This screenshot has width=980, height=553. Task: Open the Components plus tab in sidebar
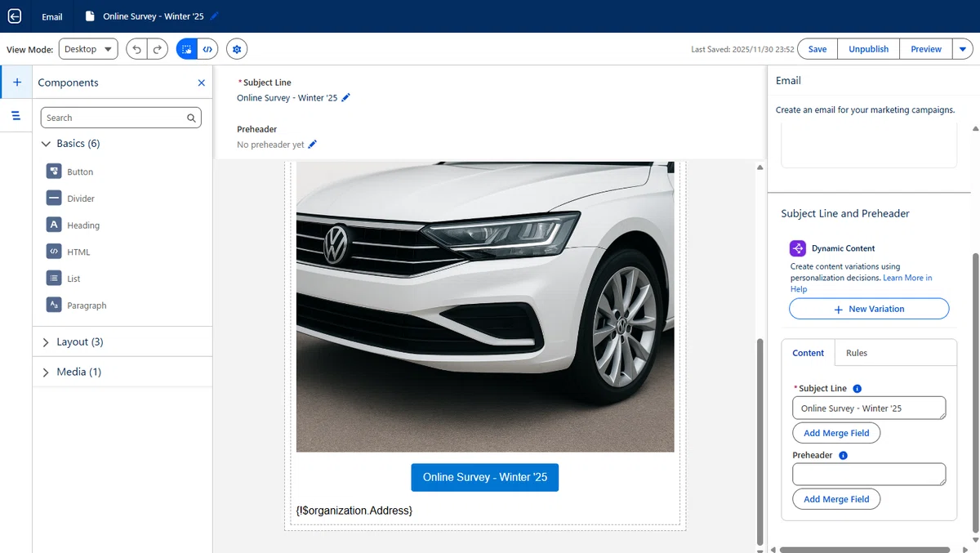[x=16, y=83]
